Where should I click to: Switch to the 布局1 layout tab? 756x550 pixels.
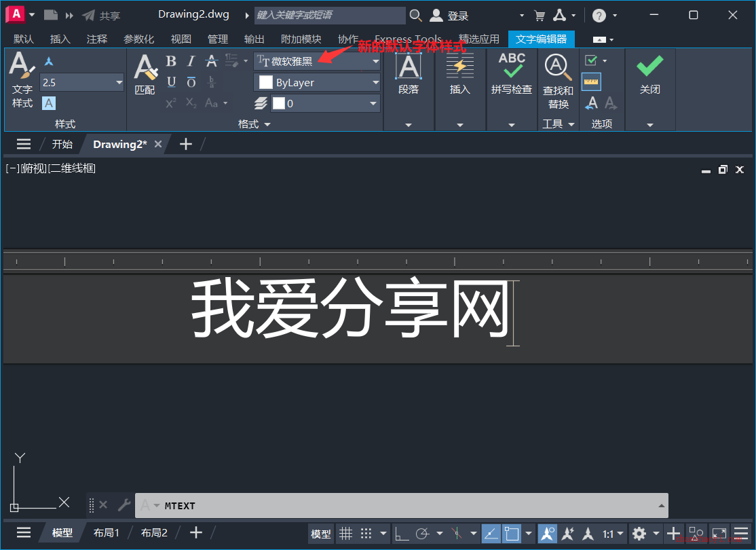click(106, 532)
